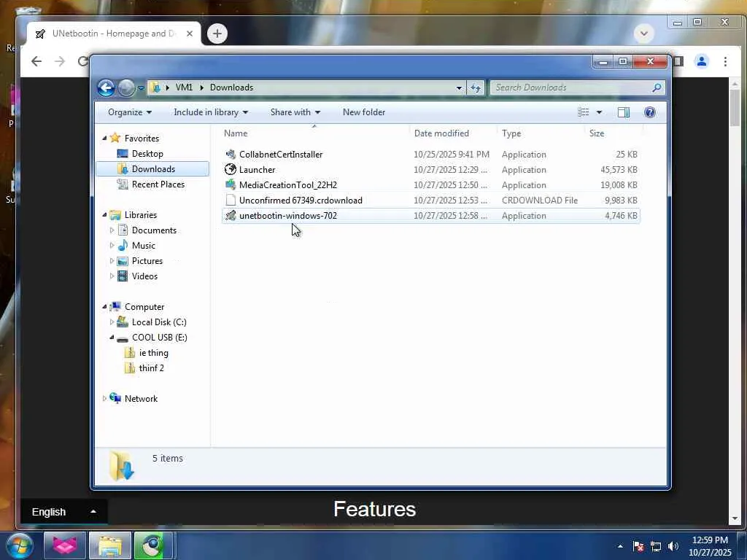Collapse the Libraries group
Viewport: 747px width, 560px height.
pyautogui.click(x=105, y=215)
